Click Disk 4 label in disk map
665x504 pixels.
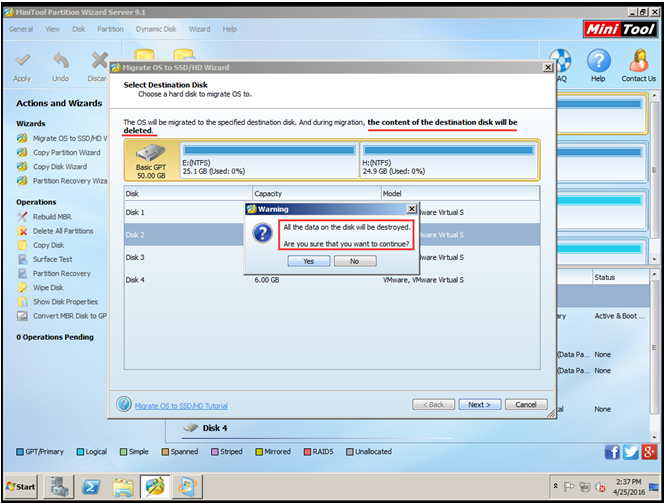pyautogui.click(x=215, y=428)
